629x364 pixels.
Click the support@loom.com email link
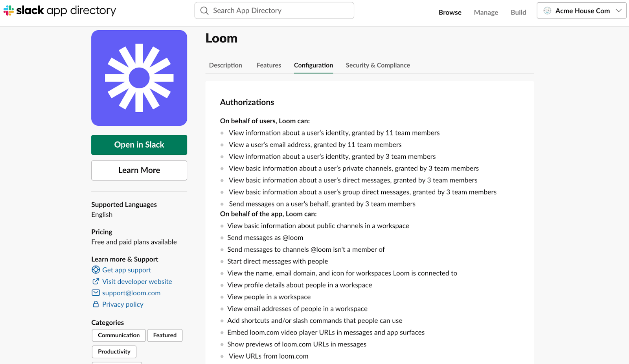131,293
